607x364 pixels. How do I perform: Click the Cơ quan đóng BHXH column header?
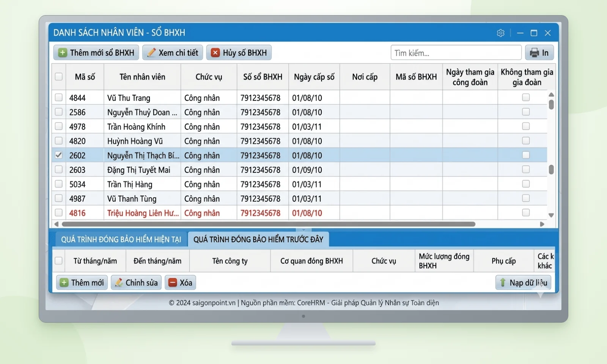pos(311,261)
